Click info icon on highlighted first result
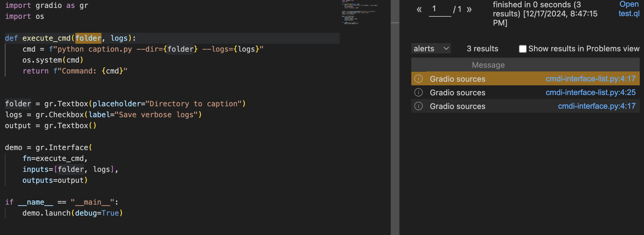Viewport: 644px width, 235px height. coord(419,79)
